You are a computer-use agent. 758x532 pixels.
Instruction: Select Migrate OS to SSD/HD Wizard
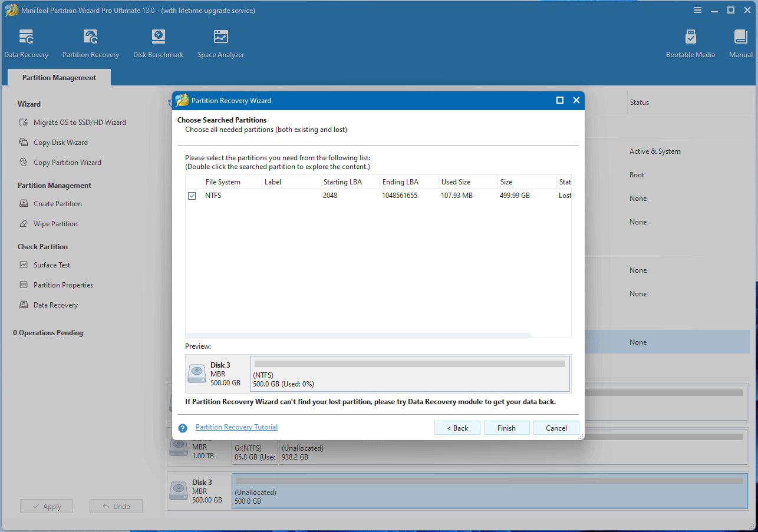point(79,123)
